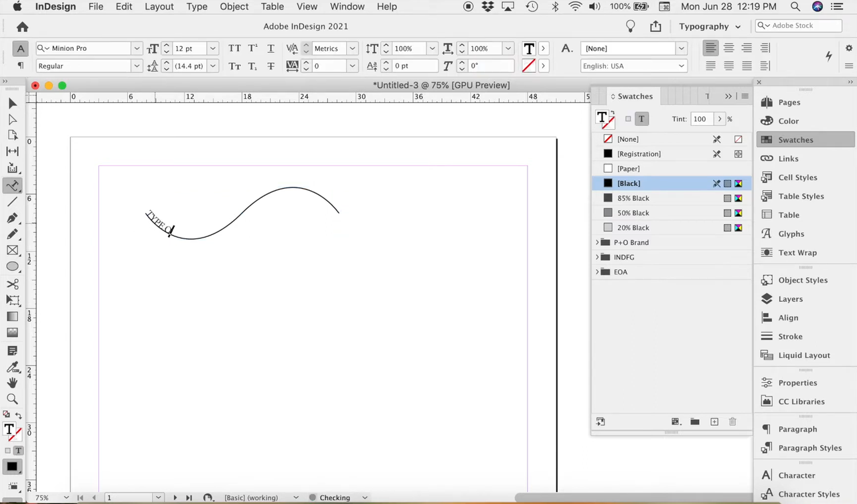857x504 pixels.
Task: Open the Minion Pro font family dropdown
Action: (x=136, y=48)
